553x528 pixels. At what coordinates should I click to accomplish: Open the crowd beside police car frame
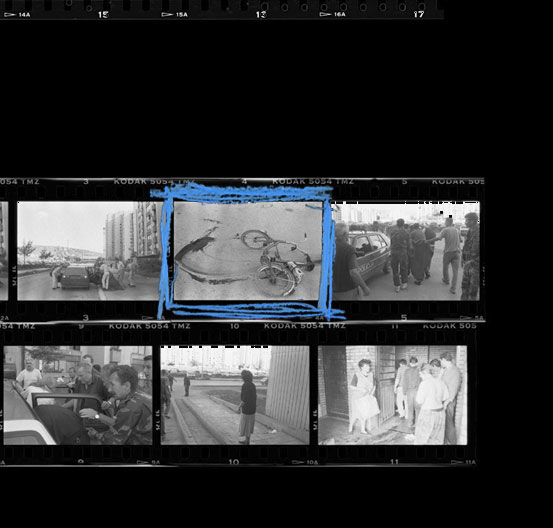tap(406, 251)
